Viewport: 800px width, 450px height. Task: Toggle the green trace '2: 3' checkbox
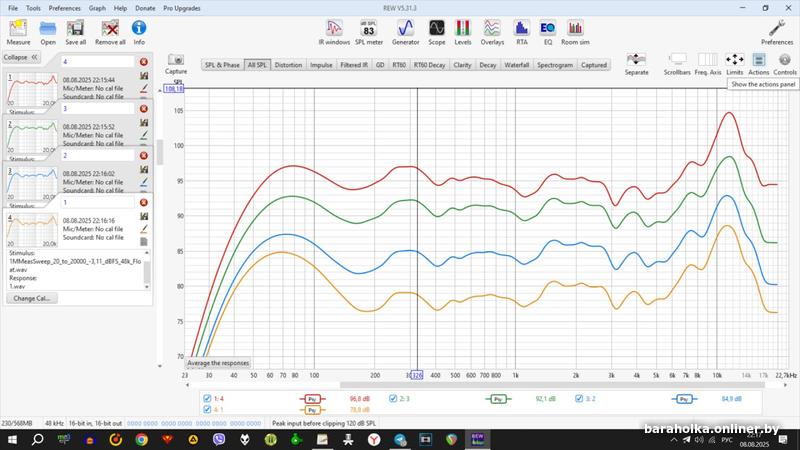coord(392,398)
